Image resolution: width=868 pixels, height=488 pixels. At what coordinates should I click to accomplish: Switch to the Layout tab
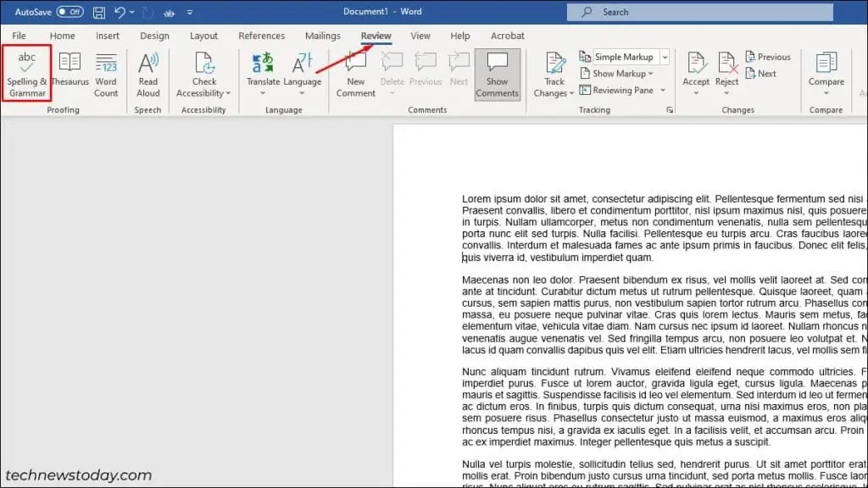[x=203, y=36]
